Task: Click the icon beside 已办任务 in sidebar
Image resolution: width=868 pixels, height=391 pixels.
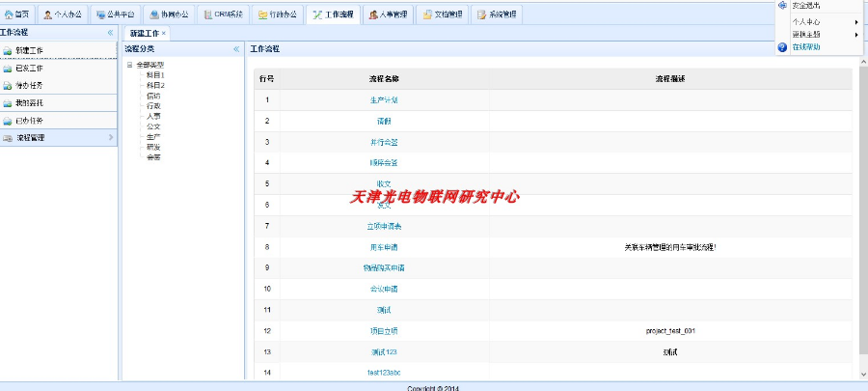Action: [x=7, y=121]
